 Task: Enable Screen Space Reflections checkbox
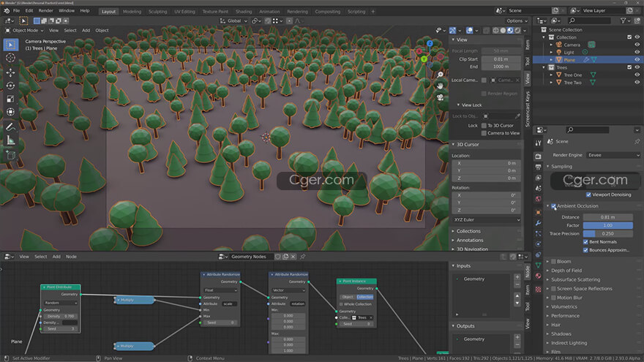(553, 289)
